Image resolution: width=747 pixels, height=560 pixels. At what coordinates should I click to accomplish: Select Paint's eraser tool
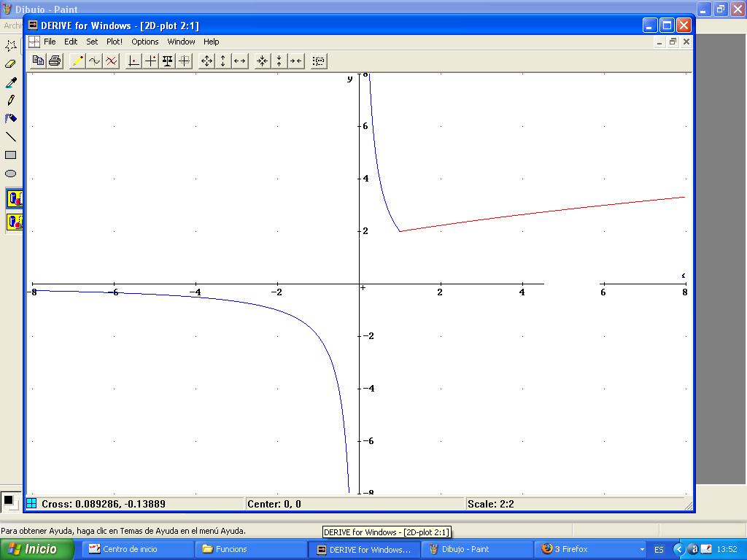(x=10, y=64)
